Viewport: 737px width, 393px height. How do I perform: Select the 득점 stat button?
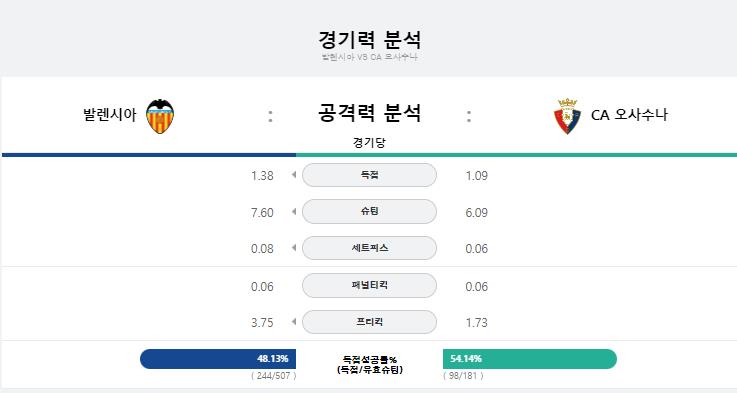(369, 175)
